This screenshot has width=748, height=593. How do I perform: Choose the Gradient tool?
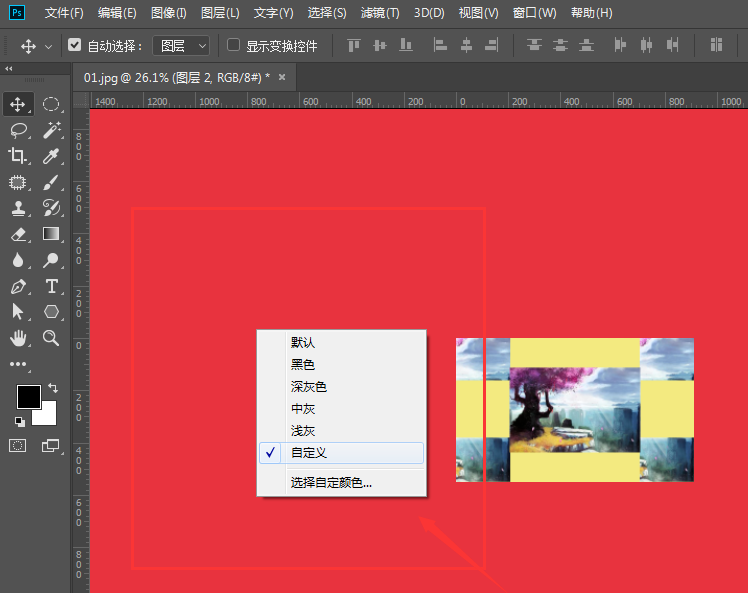coord(52,234)
